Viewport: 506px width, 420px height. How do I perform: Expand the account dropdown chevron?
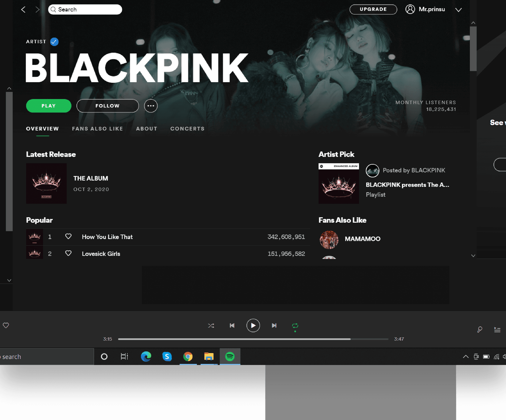[459, 10]
